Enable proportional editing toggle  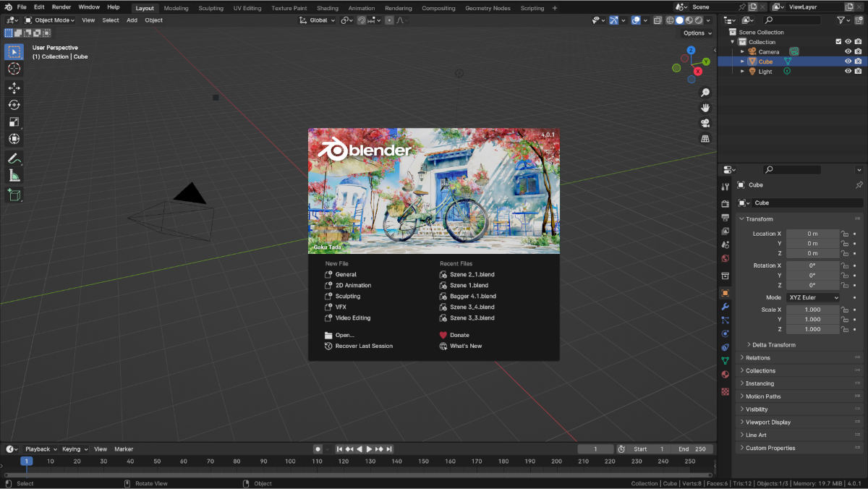(x=390, y=20)
